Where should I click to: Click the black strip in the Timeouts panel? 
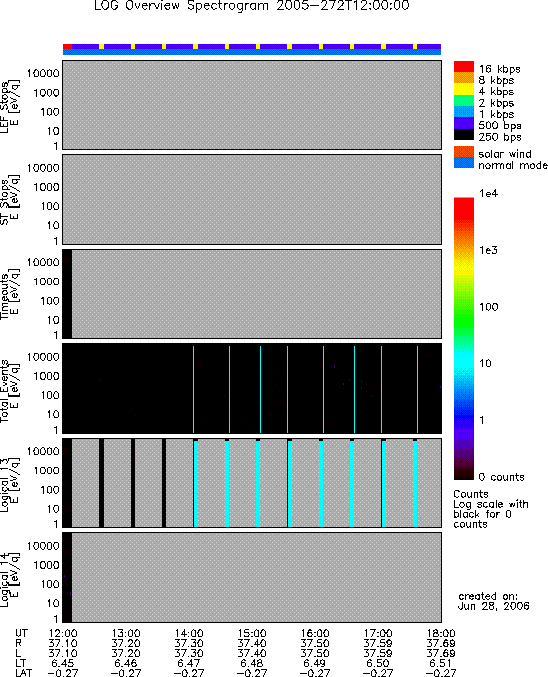pyautogui.click(x=67, y=294)
